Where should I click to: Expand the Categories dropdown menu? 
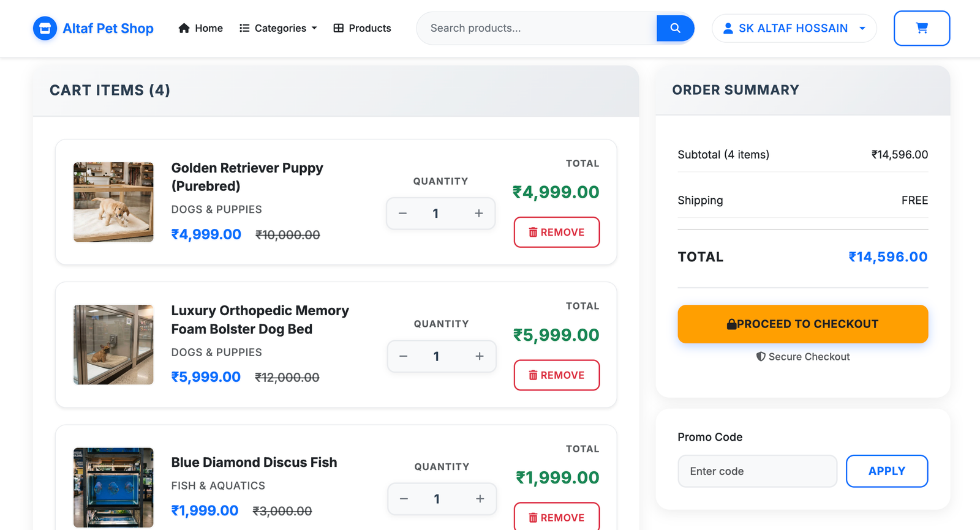[x=278, y=28]
